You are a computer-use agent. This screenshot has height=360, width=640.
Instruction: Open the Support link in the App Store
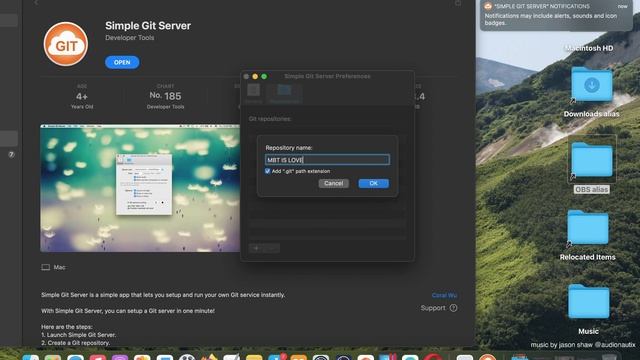pos(433,308)
